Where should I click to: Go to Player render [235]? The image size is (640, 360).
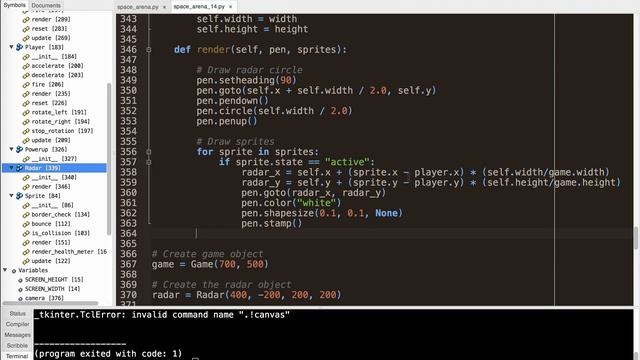click(51, 93)
